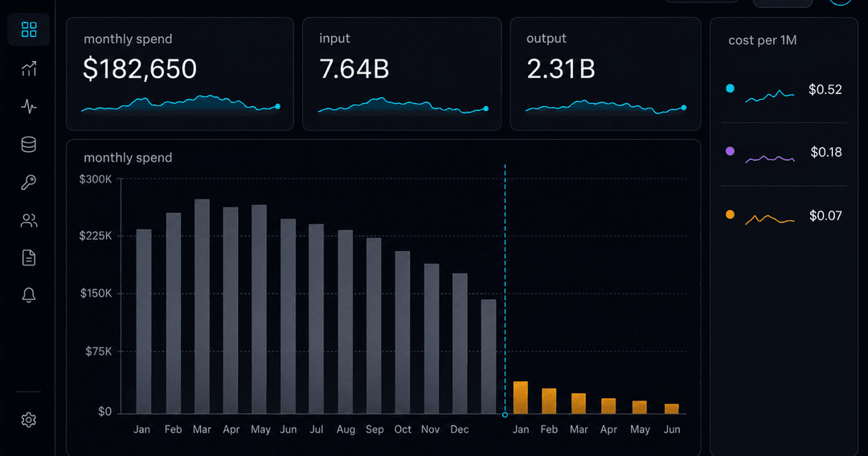This screenshot has height=456, width=868.
Task: Open the document reports icon
Action: click(x=29, y=257)
